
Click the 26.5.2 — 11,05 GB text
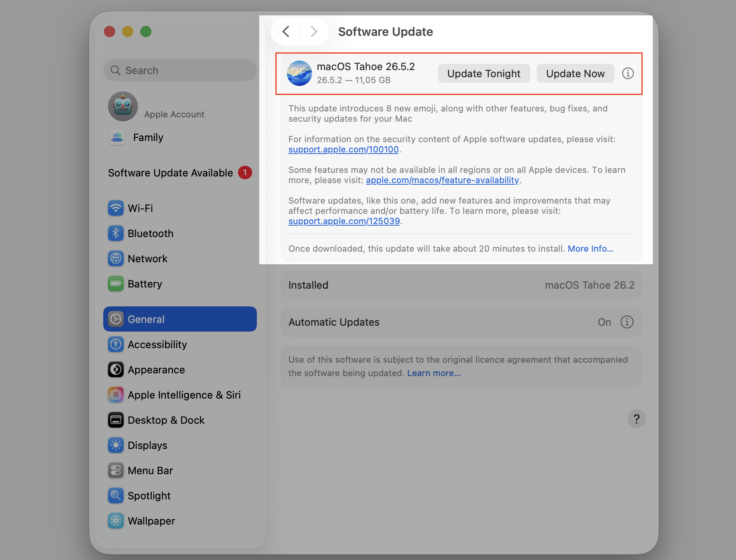[353, 80]
